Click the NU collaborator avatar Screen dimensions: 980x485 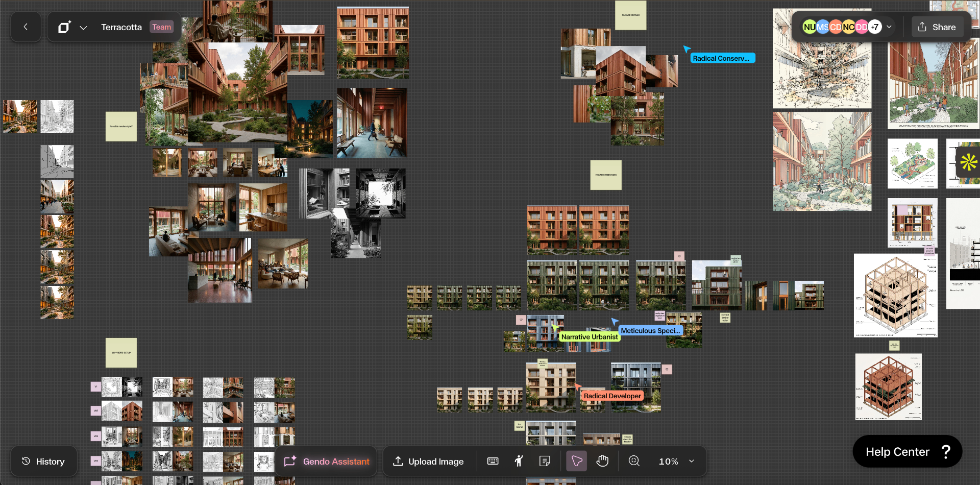pos(810,27)
